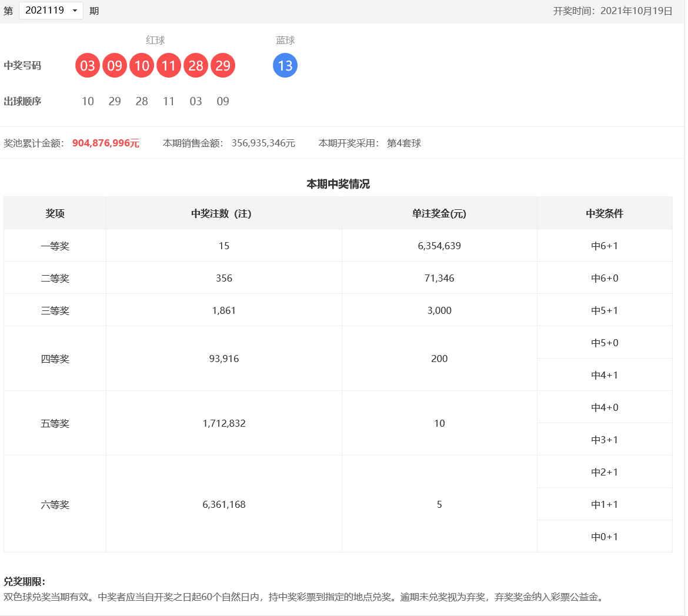The height and width of the screenshot is (616, 688).
Task: Click the red ball numbered 11
Action: tap(169, 65)
